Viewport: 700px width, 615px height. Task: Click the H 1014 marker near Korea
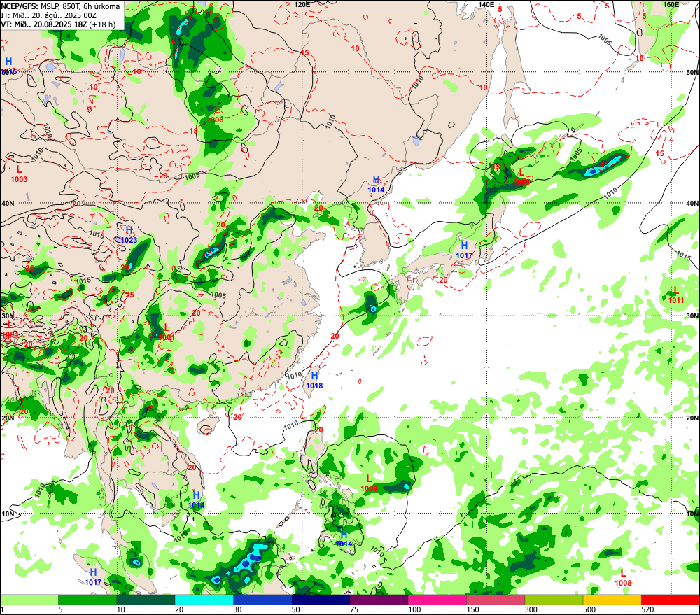[376, 184]
